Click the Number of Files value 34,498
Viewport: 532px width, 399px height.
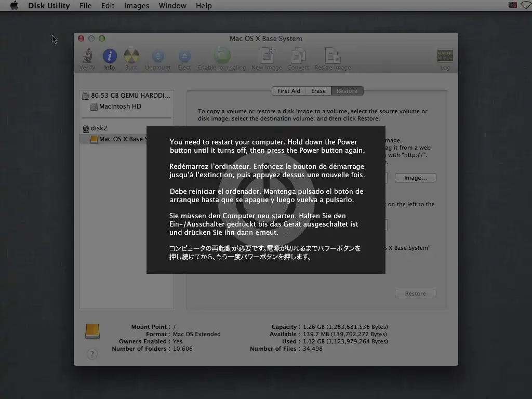point(313,349)
